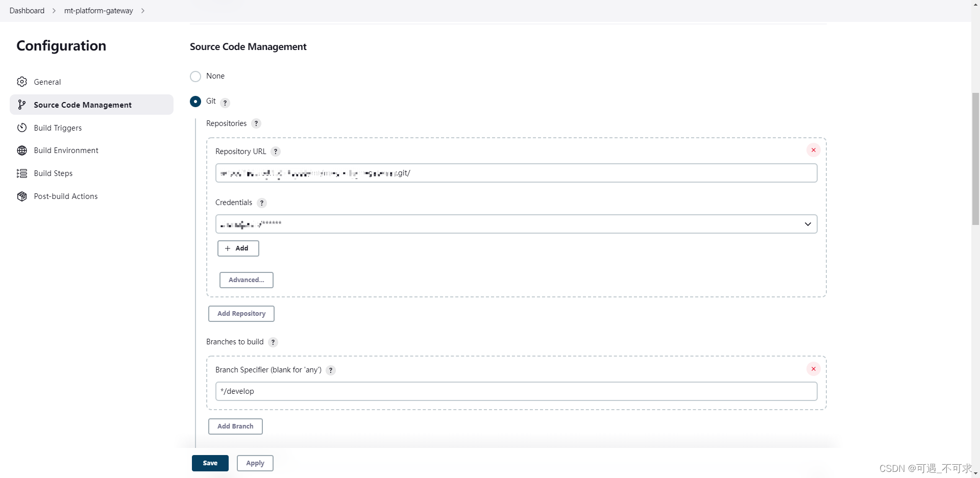Open help for Repositories
The height and width of the screenshot is (478, 980).
click(x=256, y=123)
